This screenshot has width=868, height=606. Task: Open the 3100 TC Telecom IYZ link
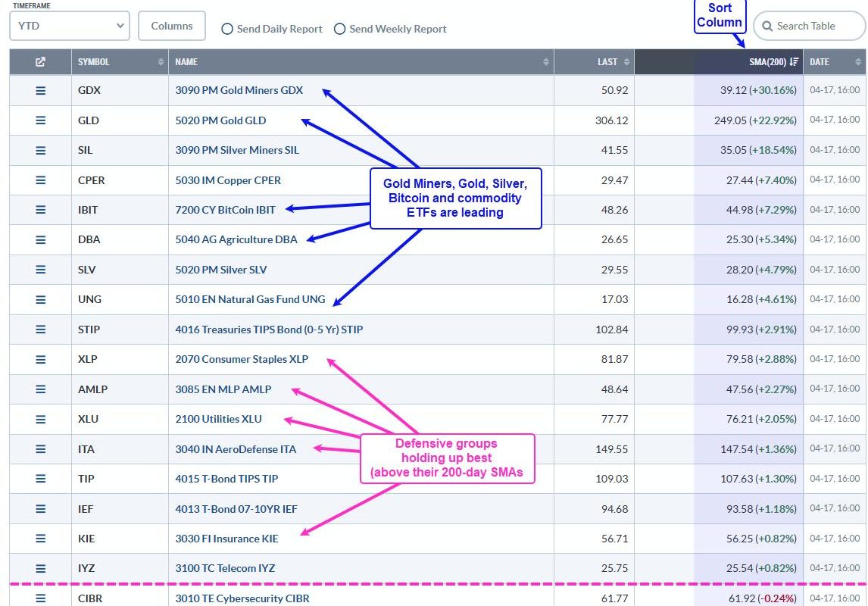tap(225, 568)
